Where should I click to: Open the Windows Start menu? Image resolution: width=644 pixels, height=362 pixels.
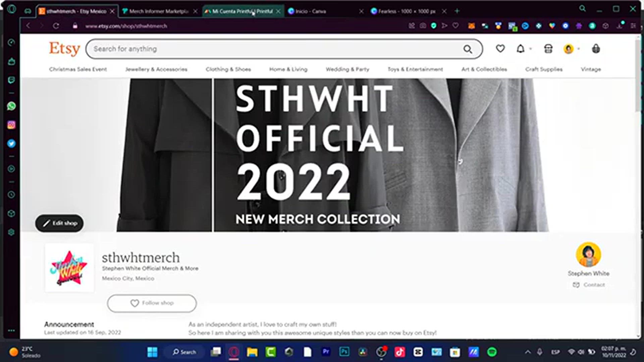pos(152,352)
